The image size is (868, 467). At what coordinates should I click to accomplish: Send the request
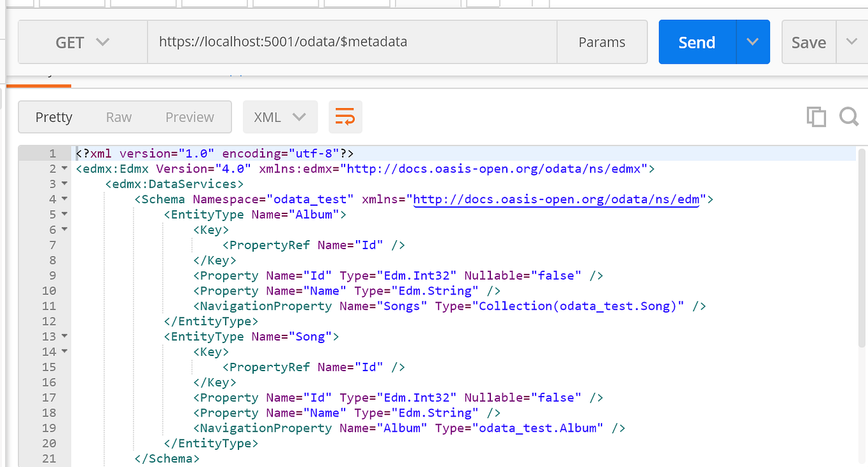[x=697, y=42]
